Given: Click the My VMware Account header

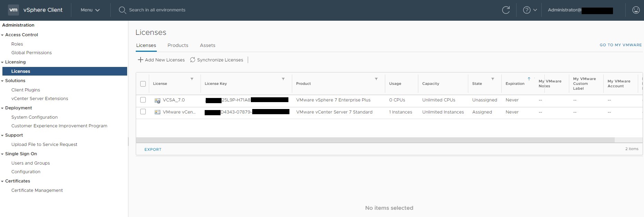Looking at the screenshot, I should [x=619, y=83].
